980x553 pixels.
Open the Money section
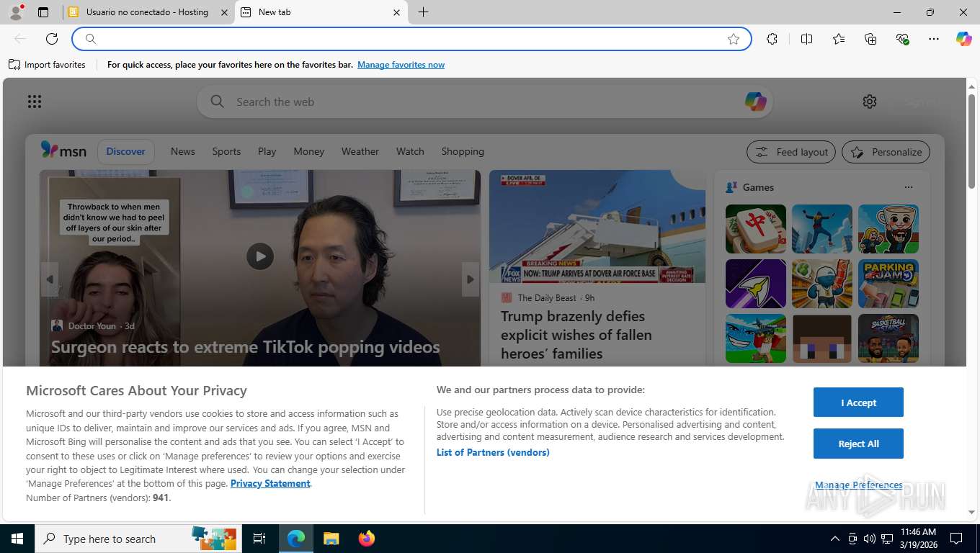309,151
